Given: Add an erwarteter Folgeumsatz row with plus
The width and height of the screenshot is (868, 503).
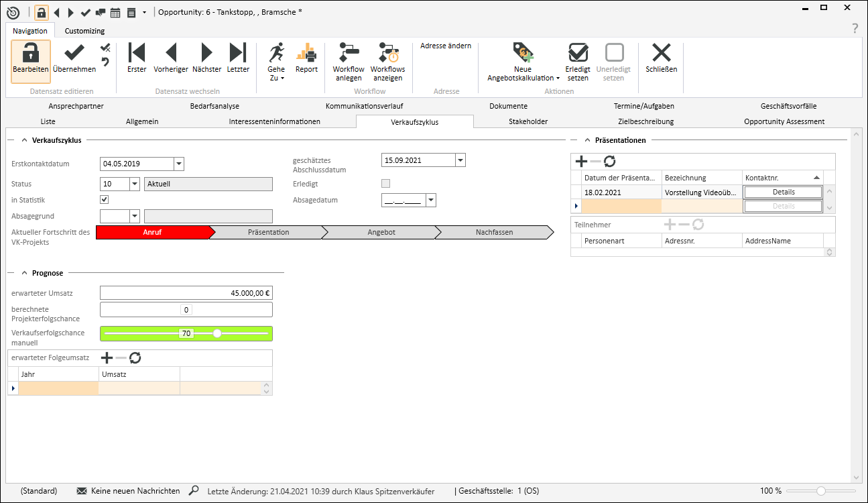Looking at the screenshot, I should click(107, 358).
